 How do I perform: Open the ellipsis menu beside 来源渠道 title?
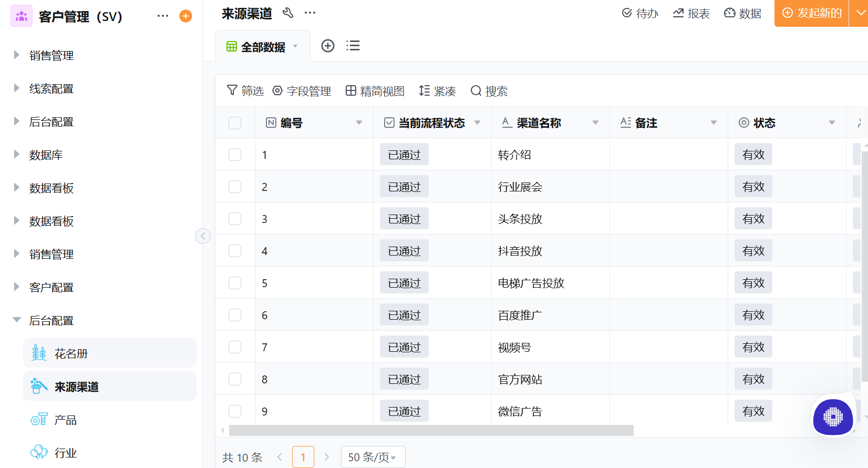coord(310,13)
